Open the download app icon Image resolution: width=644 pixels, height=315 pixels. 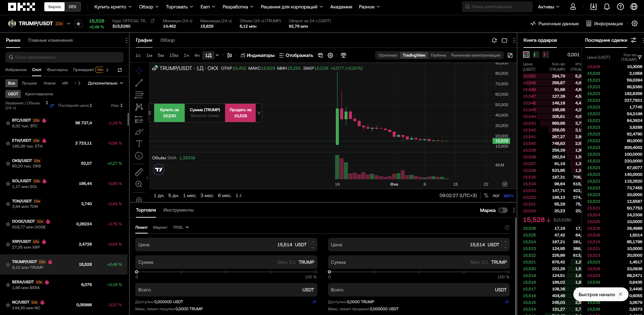coord(594,7)
